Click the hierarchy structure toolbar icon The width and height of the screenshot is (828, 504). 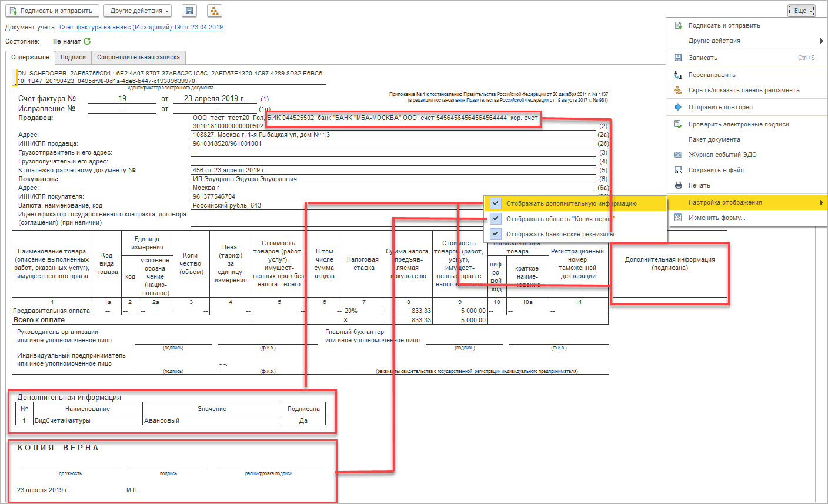point(215,11)
